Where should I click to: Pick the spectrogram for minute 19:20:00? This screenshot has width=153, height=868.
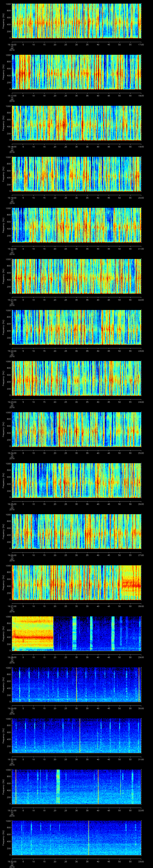click(76, 225)
